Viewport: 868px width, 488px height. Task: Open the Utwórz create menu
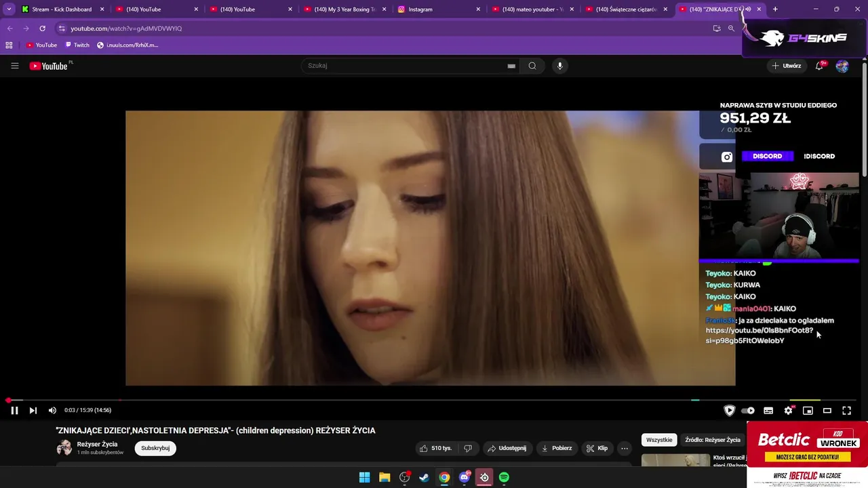(786, 66)
